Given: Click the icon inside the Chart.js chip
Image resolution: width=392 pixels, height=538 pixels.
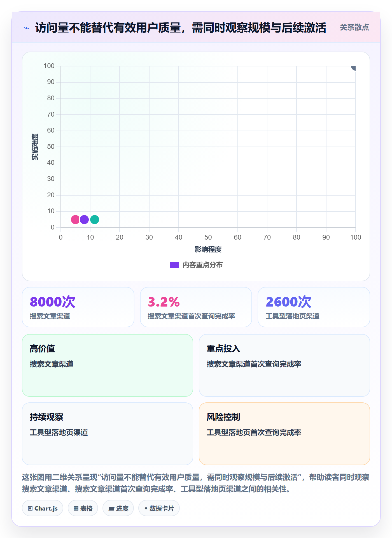Looking at the screenshot, I should click(30, 509).
